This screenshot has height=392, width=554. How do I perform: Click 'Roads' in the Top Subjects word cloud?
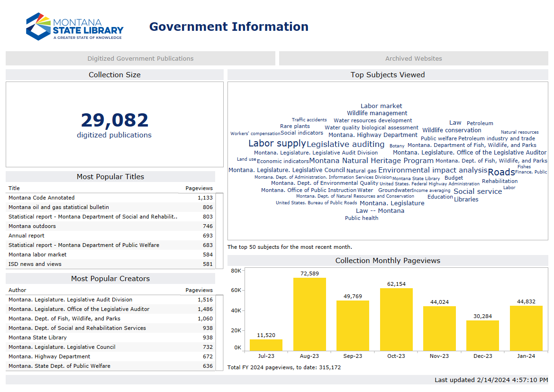(501, 172)
